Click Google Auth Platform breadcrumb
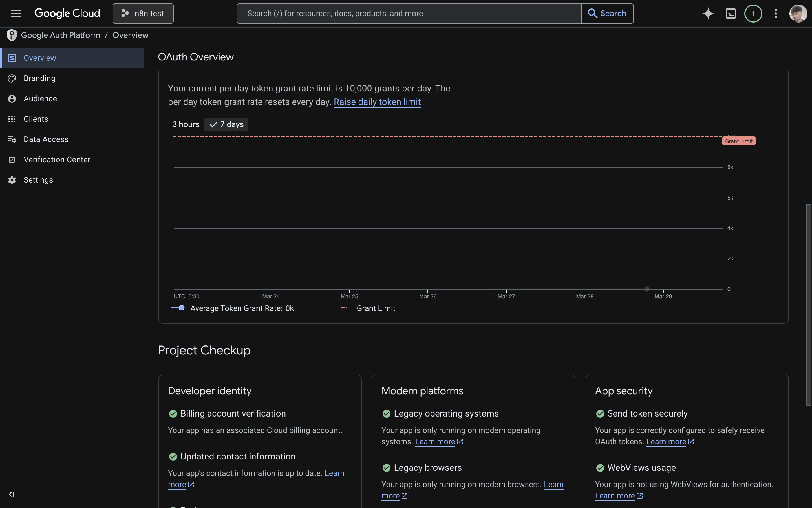This screenshot has height=508, width=812. tap(60, 35)
